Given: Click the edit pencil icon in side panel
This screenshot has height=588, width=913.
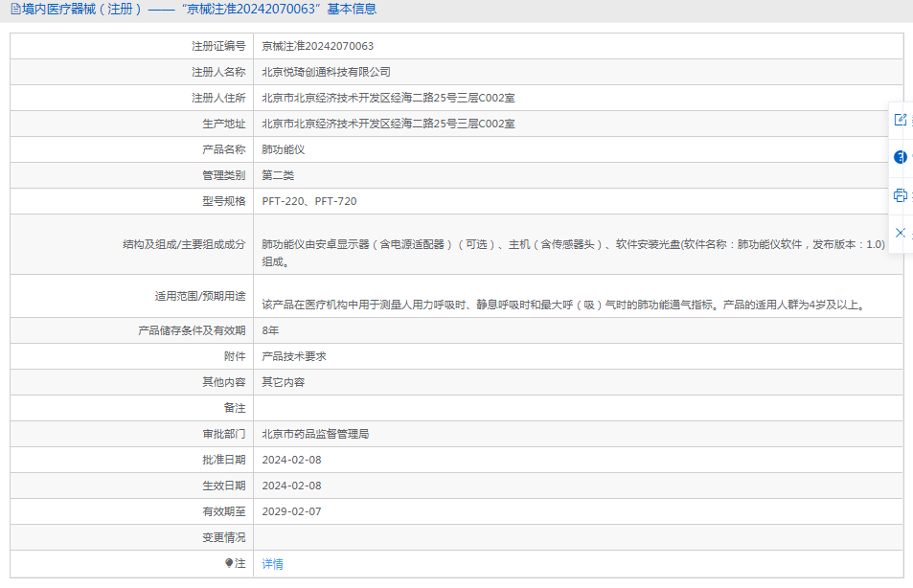Looking at the screenshot, I should pyautogui.click(x=901, y=120).
